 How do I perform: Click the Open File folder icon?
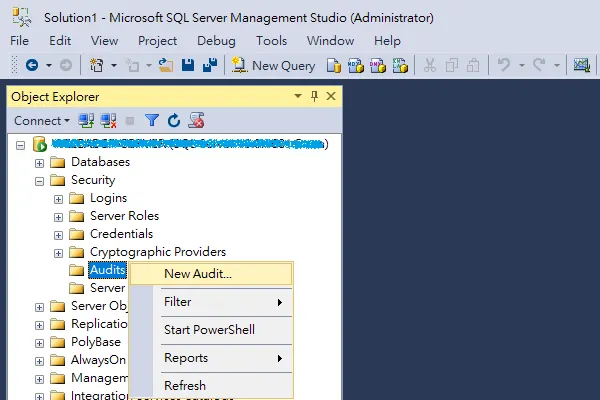click(166, 65)
